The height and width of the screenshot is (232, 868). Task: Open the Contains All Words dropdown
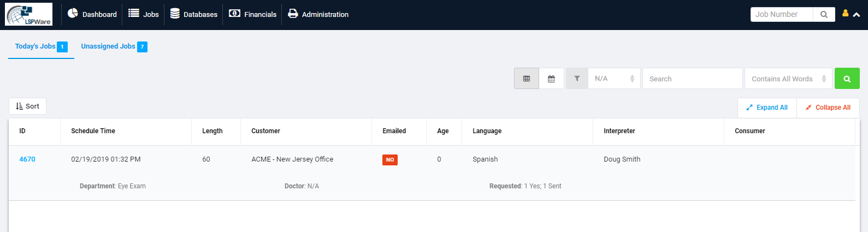pyautogui.click(x=788, y=79)
